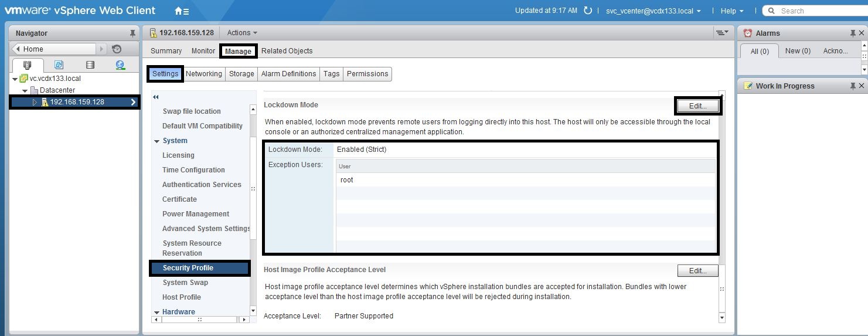Open the navigation history clock icon
This screenshot has height=336, width=868.
pos(117,49)
